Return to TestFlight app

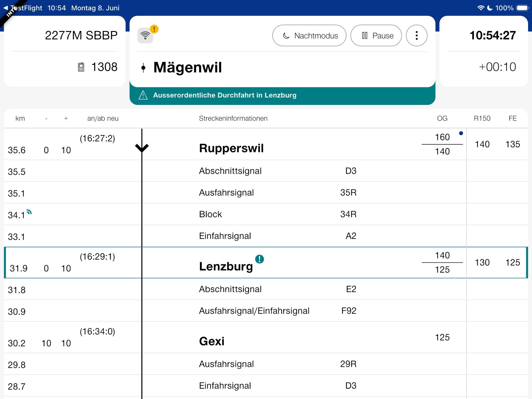pos(23,8)
